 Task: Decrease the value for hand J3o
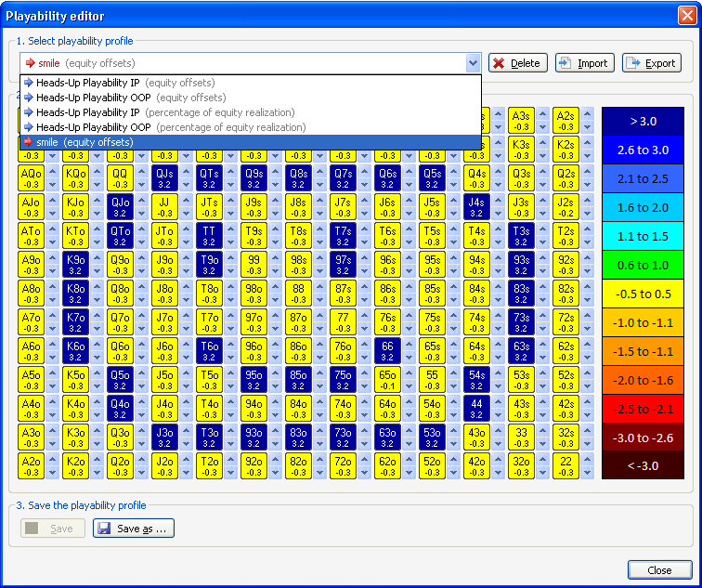point(187,444)
